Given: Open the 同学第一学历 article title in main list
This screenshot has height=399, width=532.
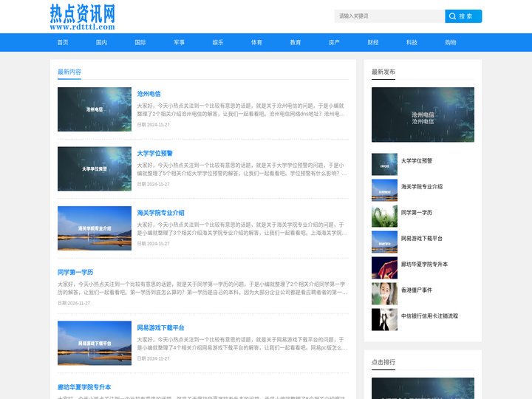Looking at the screenshot, I should coord(75,272).
